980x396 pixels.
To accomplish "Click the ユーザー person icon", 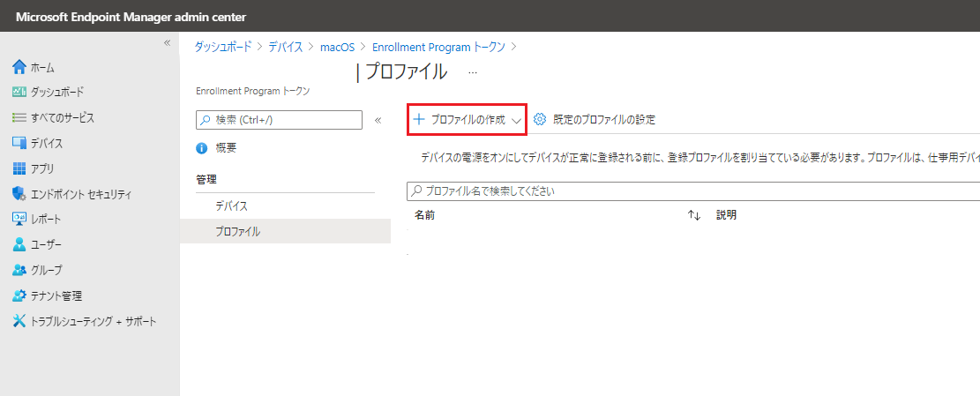I will tap(19, 245).
